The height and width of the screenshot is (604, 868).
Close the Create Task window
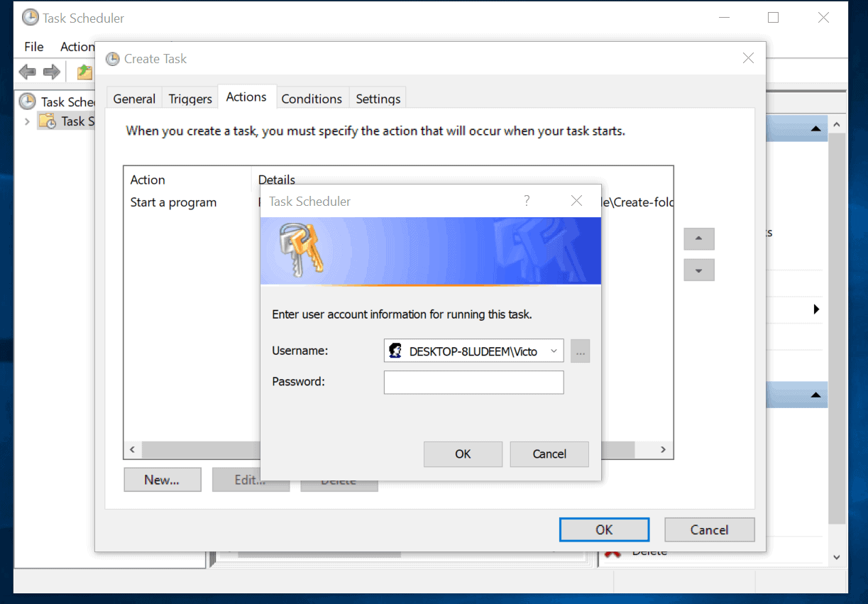coord(748,58)
